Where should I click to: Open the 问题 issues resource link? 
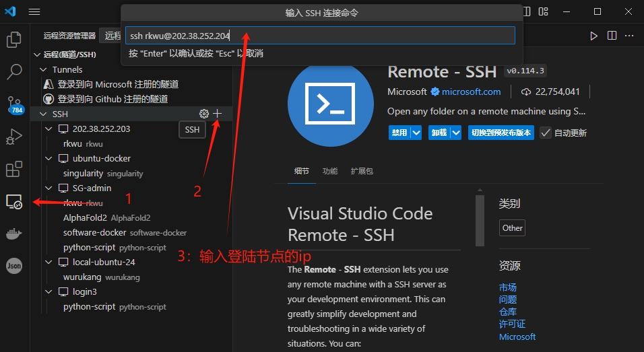[508, 300]
